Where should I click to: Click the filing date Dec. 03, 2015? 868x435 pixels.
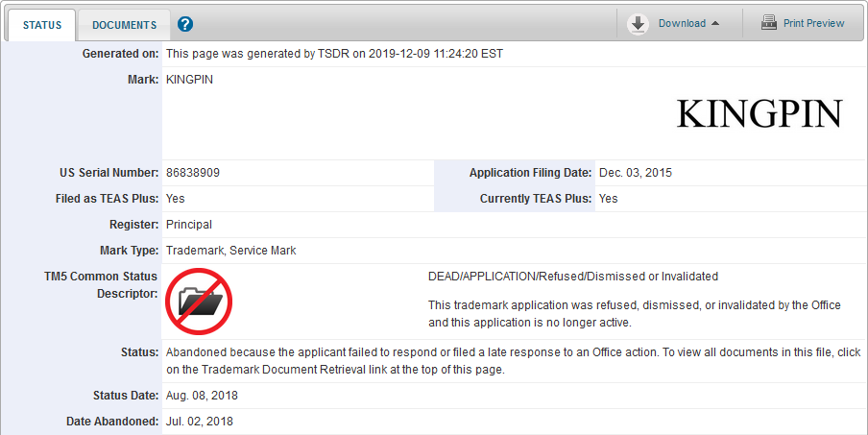[x=636, y=173]
